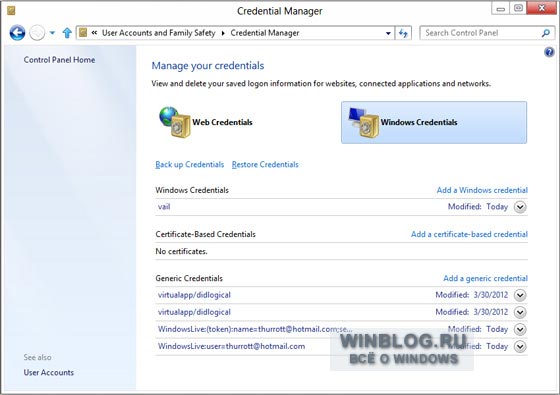Click the window title bar icon
The image size is (560, 395).
tap(11, 11)
